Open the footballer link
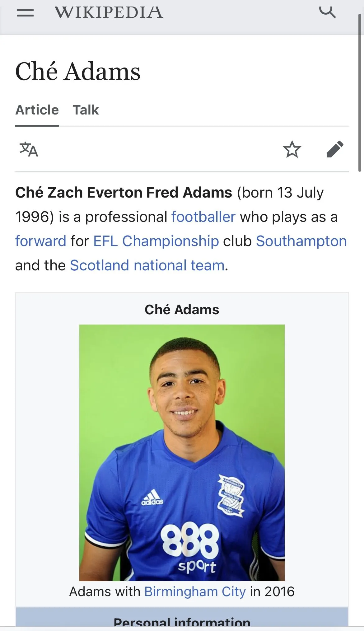 click(x=203, y=217)
